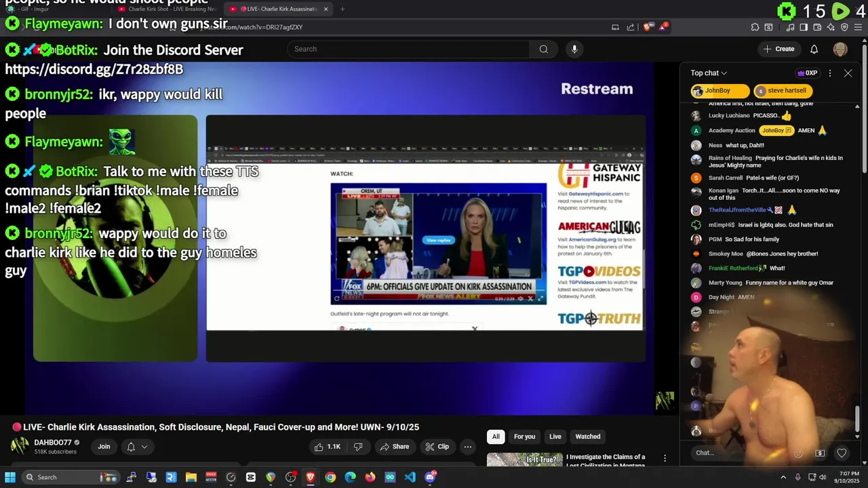Click the live chat vertical scrollbar

(857, 418)
